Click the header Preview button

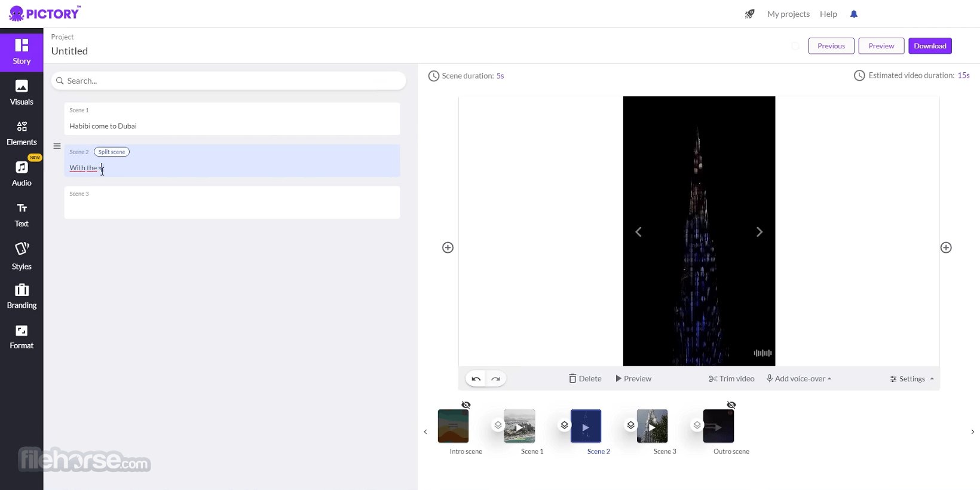[x=881, y=46]
